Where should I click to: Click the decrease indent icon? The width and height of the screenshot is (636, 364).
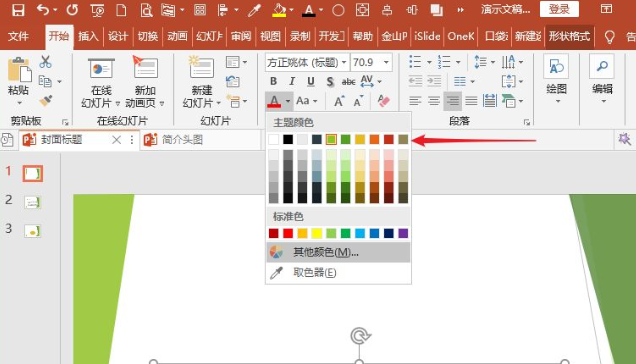click(415, 81)
